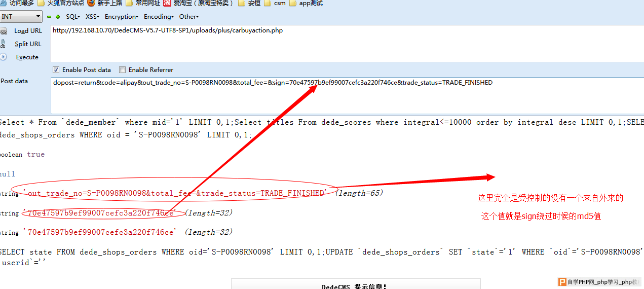
Task: Click the green plus HackBar icon
Action: pos(58,17)
